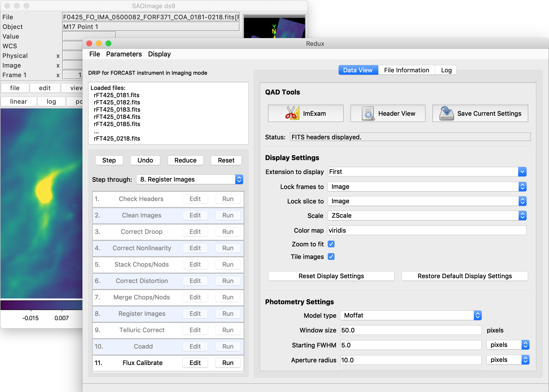Screen dimensions: 549x392
Task: Open the Model type Moffat dropdown
Action: [x=477, y=315]
